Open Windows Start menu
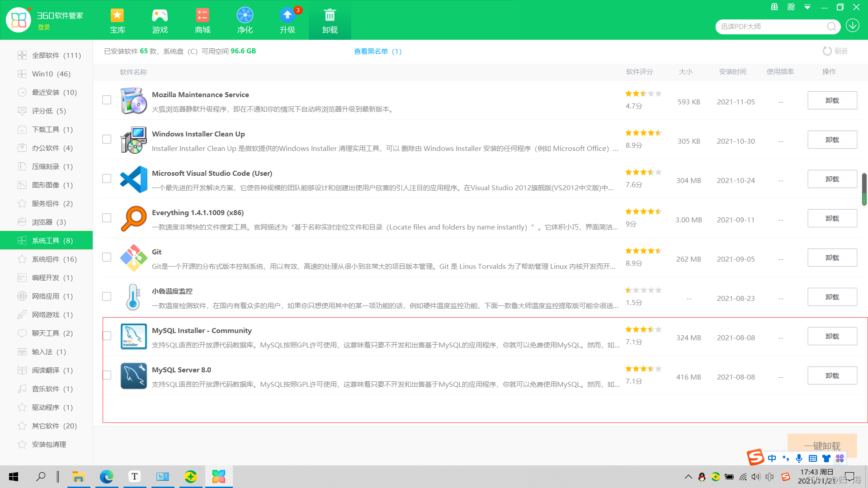Screen dimensions: 868x488 point(14,477)
